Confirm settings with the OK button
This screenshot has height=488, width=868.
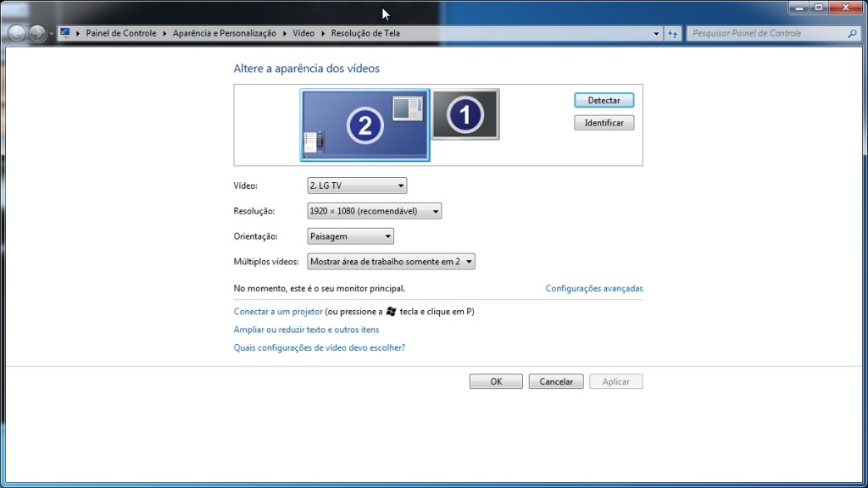point(495,380)
